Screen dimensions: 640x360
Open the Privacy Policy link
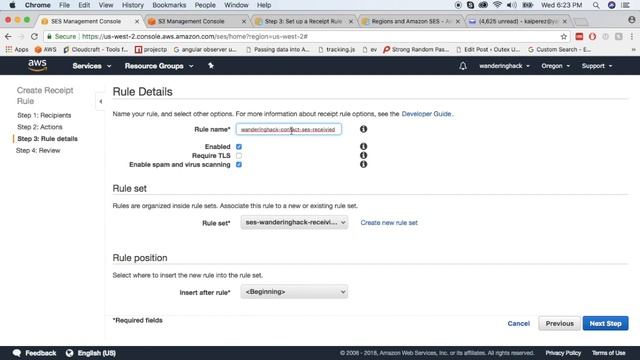pyautogui.click(x=563, y=353)
